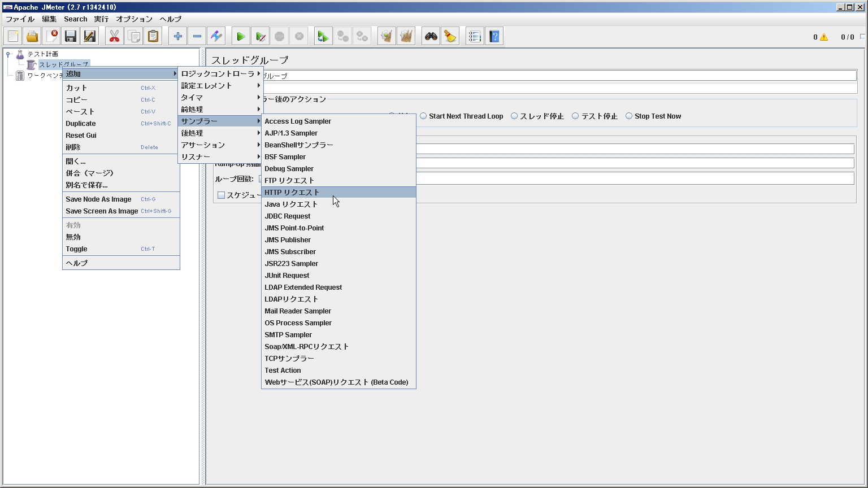Select テスト停止 radio button

pos(575,116)
